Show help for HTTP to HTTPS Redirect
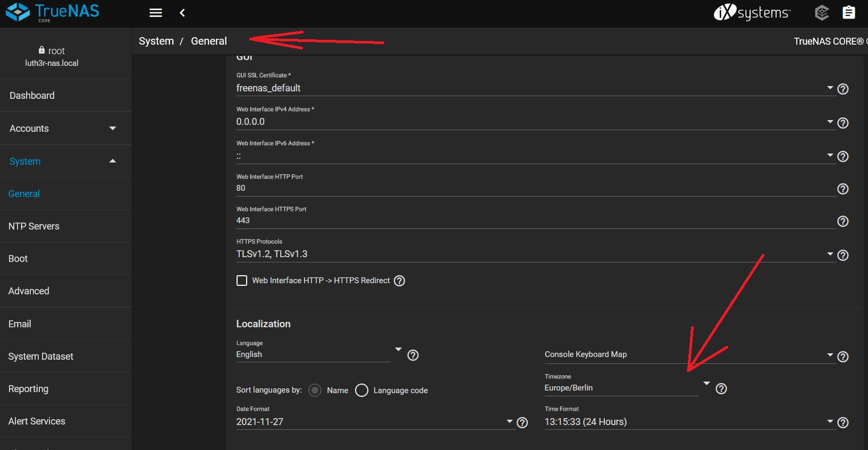This screenshot has height=450, width=868. 399,281
